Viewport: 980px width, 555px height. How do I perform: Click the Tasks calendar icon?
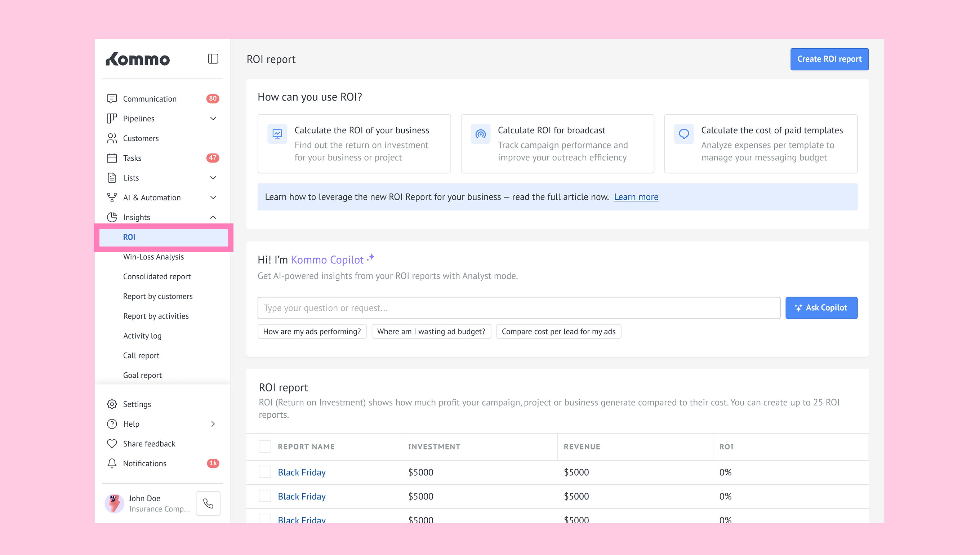click(x=112, y=158)
